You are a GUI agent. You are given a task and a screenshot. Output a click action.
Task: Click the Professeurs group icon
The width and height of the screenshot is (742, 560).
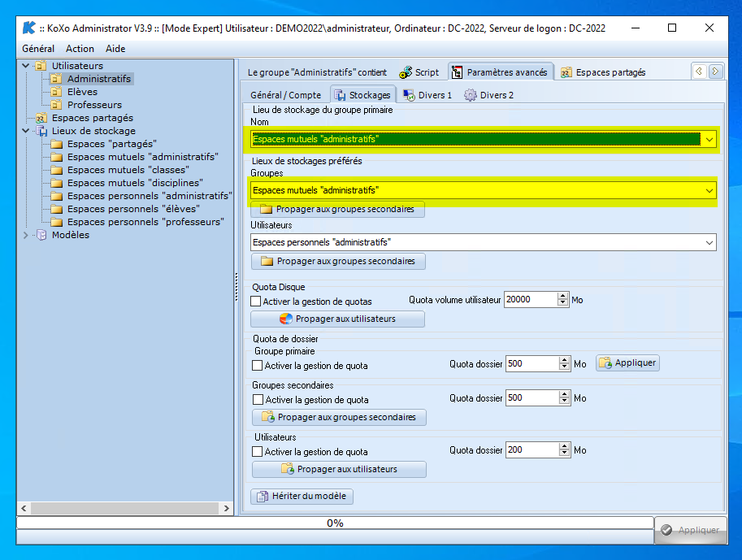click(56, 105)
